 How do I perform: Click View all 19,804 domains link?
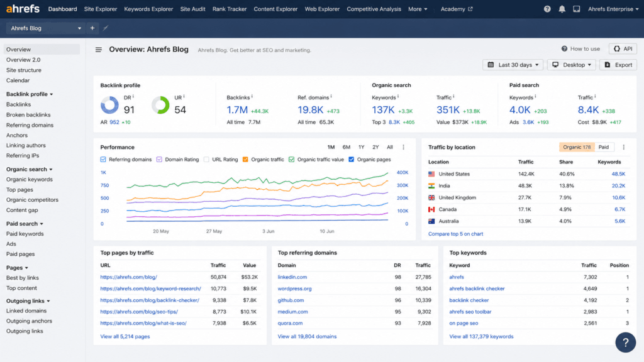click(x=307, y=337)
